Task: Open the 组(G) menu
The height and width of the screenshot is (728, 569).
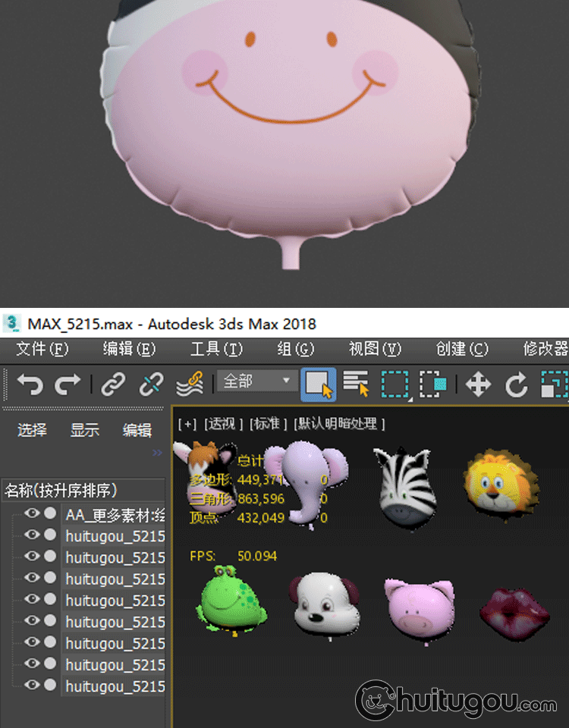Action: (295, 349)
